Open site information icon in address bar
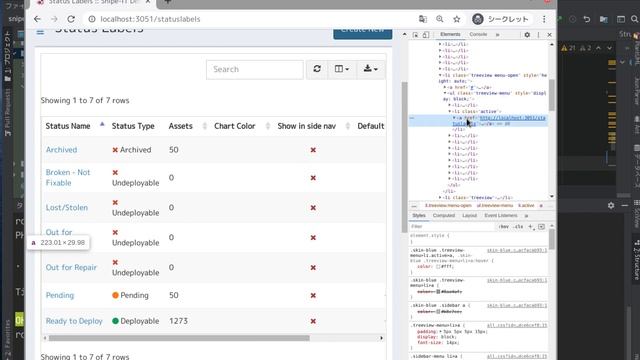This screenshot has height=360, width=640. (92, 19)
